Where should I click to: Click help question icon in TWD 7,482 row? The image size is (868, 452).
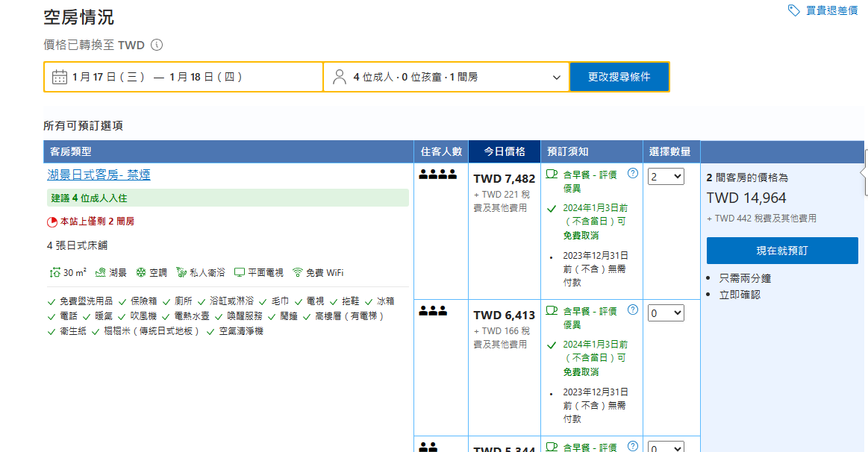point(633,173)
